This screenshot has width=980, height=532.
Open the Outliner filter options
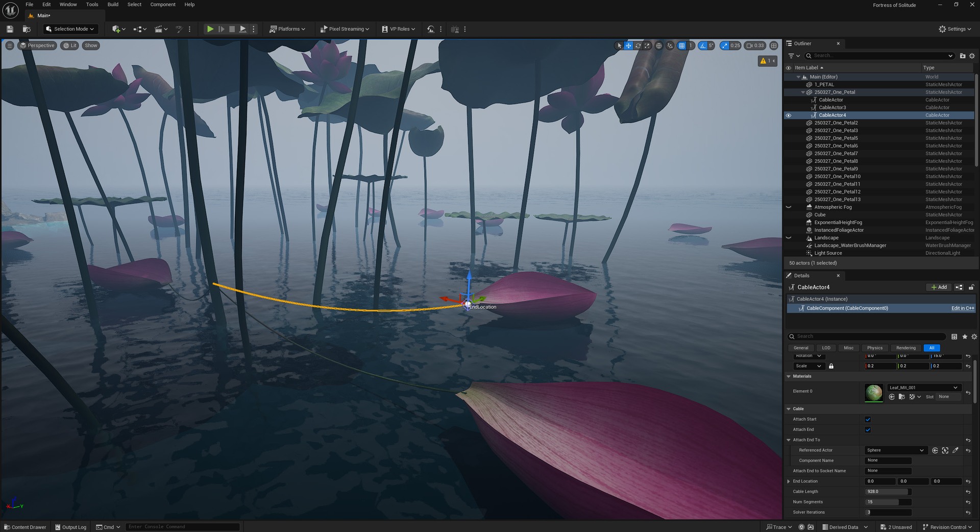pos(794,56)
